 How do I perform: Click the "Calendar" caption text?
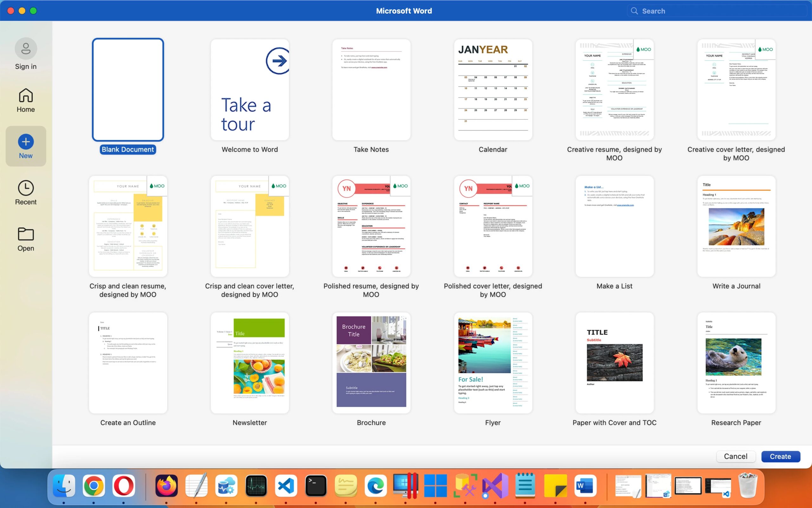(493, 150)
